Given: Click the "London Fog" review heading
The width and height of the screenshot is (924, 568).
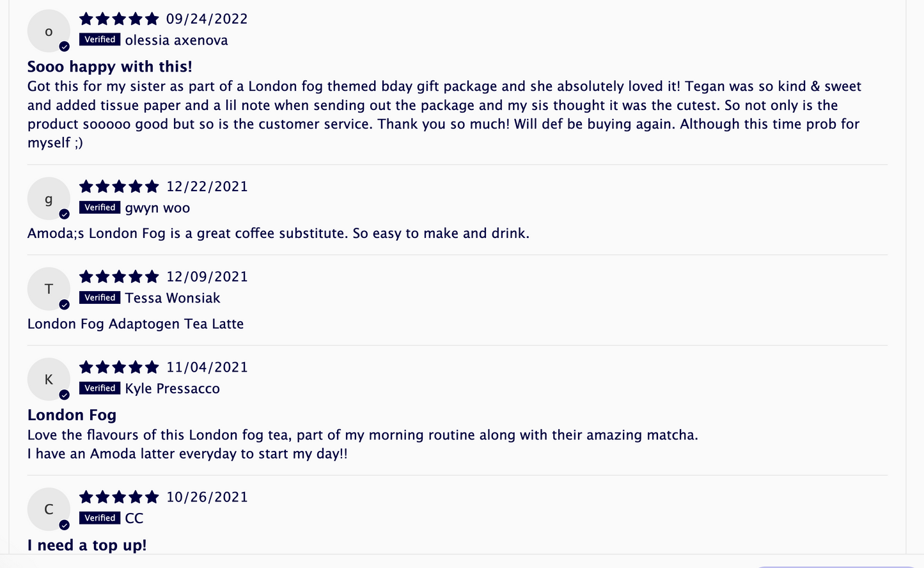Looking at the screenshot, I should 72,415.
